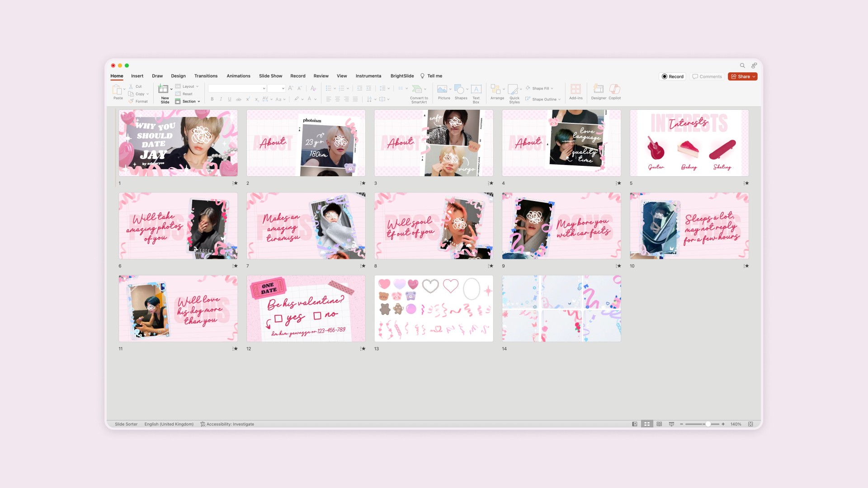The height and width of the screenshot is (488, 868).
Task: Insert a Text Box
Action: pos(476,89)
